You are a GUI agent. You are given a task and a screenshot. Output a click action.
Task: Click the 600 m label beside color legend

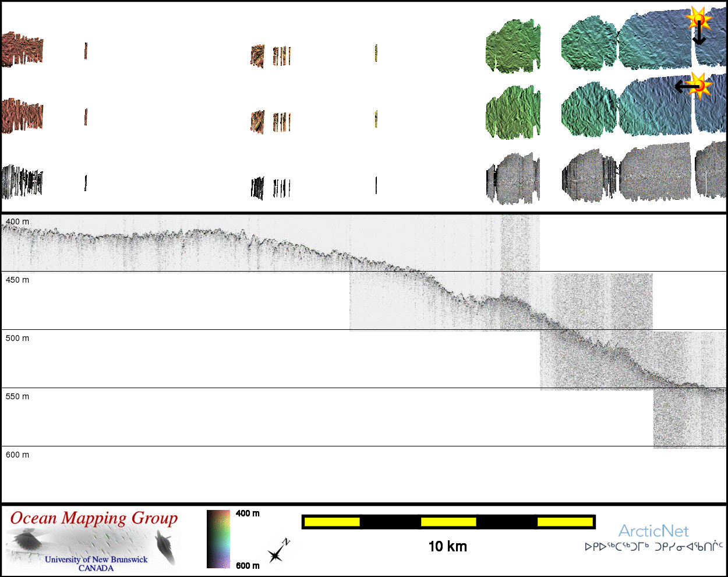[x=248, y=565]
